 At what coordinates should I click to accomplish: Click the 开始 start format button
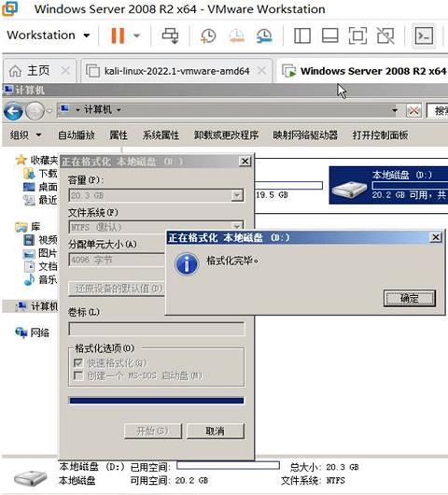pyautogui.click(x=153, y=431)
